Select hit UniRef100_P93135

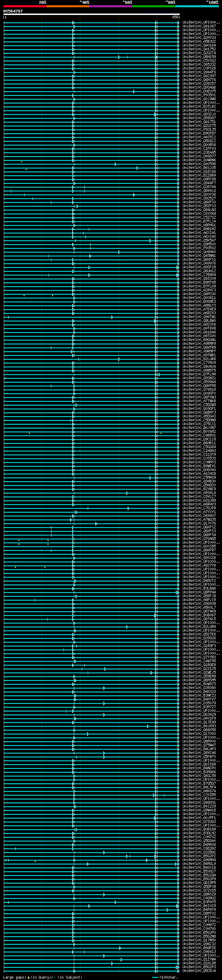[x=199, y=129]
